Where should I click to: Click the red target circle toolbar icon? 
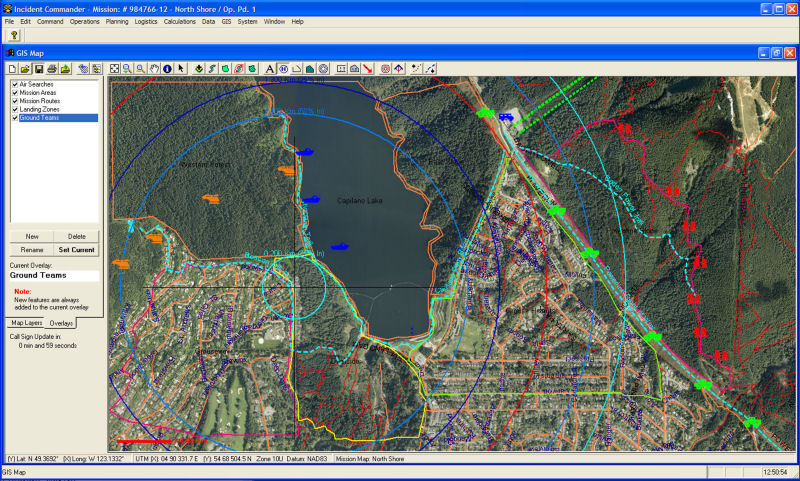386,68
